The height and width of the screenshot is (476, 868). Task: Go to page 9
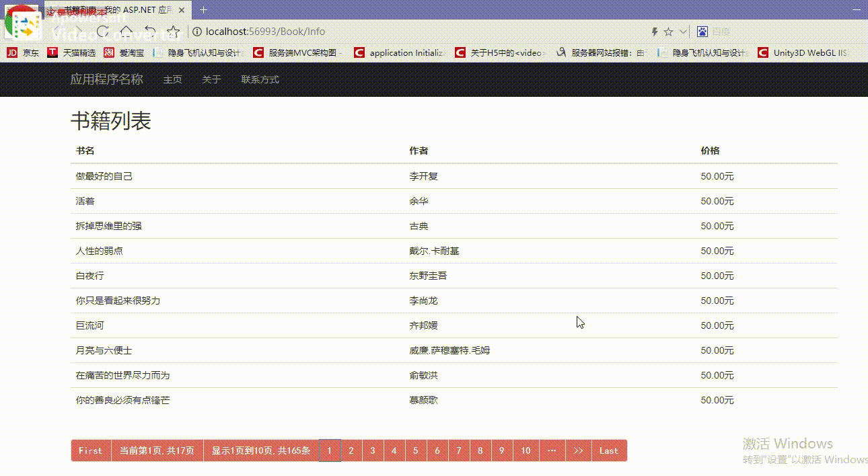[502, 450]
